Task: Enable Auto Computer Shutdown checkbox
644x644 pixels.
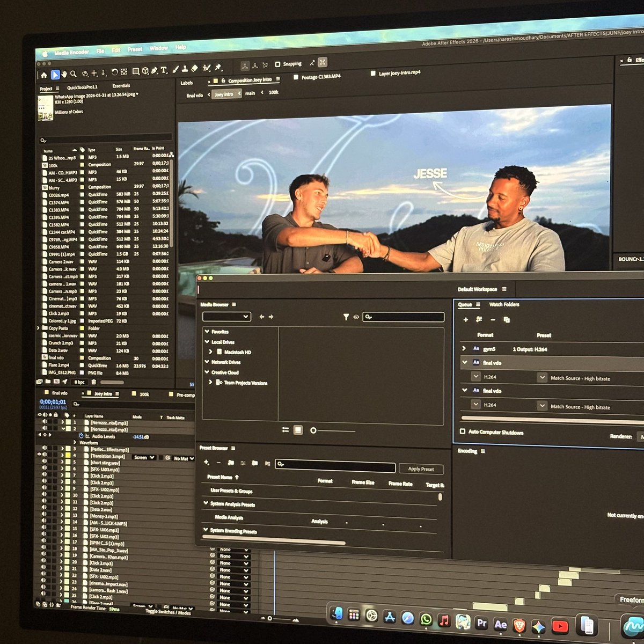Action: point(463,431)
